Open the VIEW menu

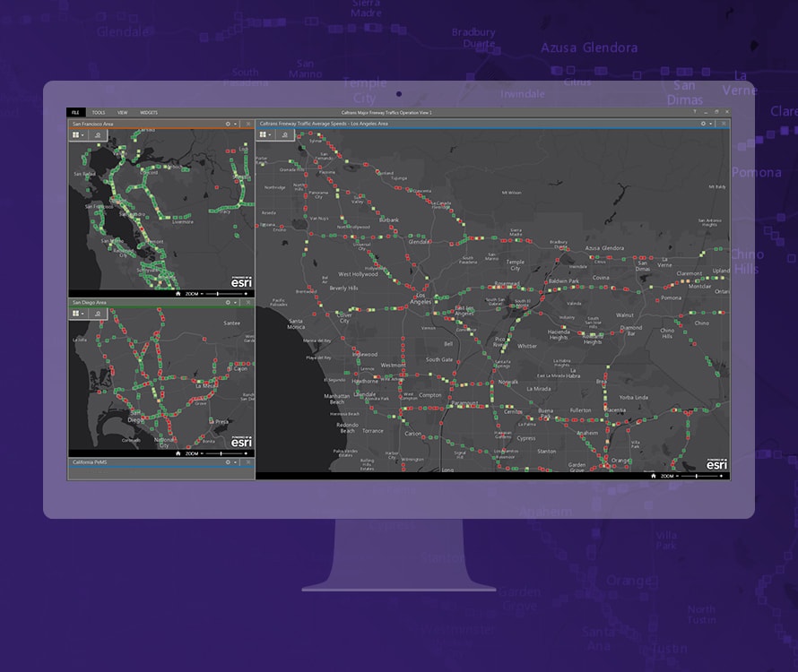point(122,112)
